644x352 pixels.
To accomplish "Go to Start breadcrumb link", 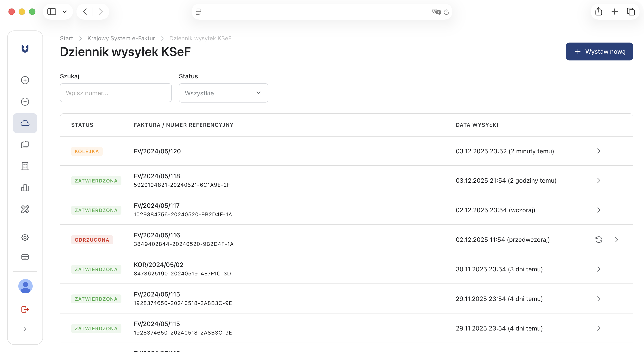I will click(66, 38).
